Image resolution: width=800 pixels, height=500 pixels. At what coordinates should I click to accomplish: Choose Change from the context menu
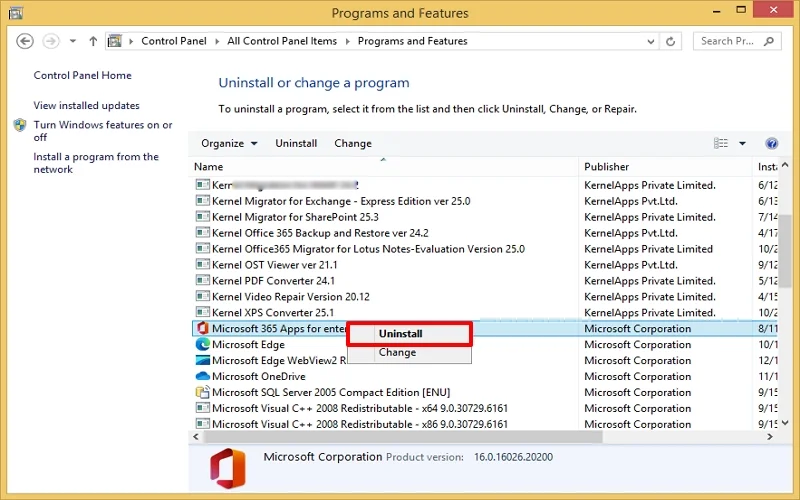(x=409, y=353)
